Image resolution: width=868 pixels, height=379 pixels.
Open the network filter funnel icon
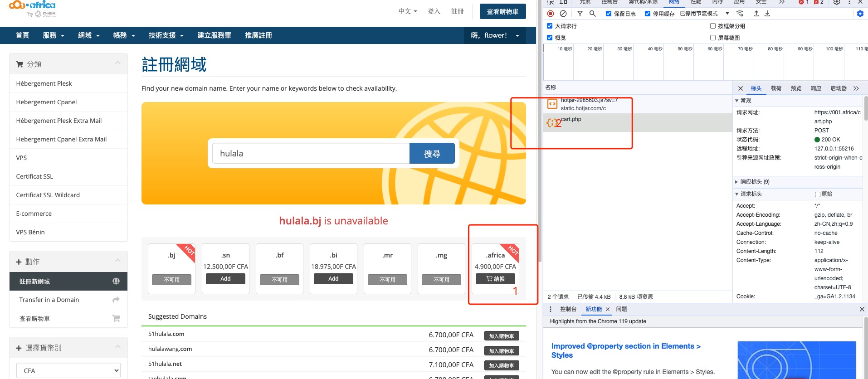[580, 14]
